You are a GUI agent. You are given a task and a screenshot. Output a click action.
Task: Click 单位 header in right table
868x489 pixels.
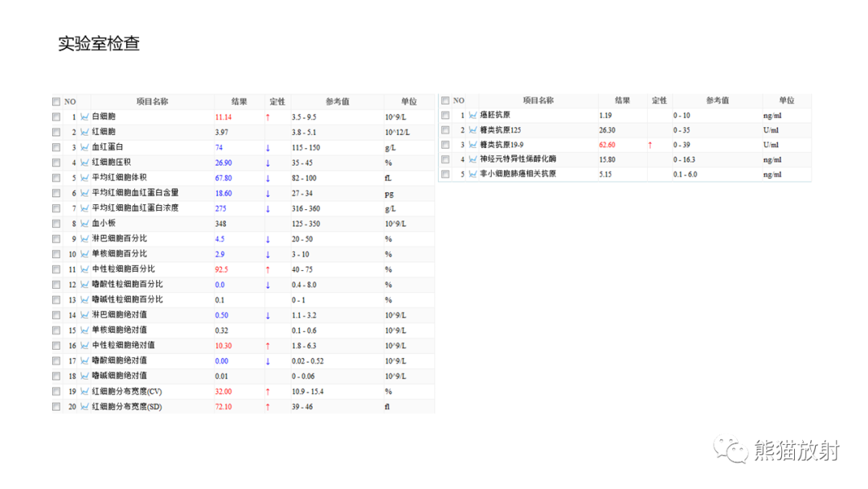(x=787, y=101)
